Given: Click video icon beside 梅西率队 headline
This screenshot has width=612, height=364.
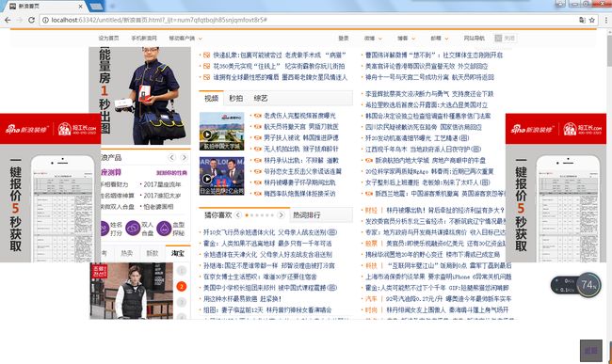Looking at the screenshot, I should 258,194.
